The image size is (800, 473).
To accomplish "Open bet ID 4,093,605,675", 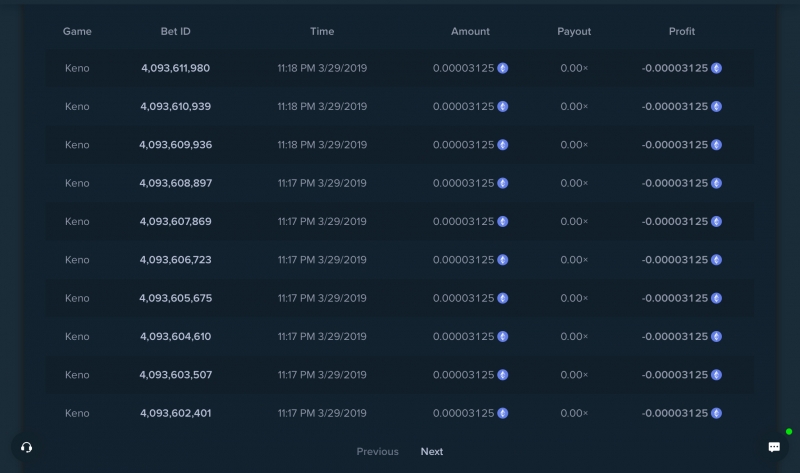I will [176, 298].
